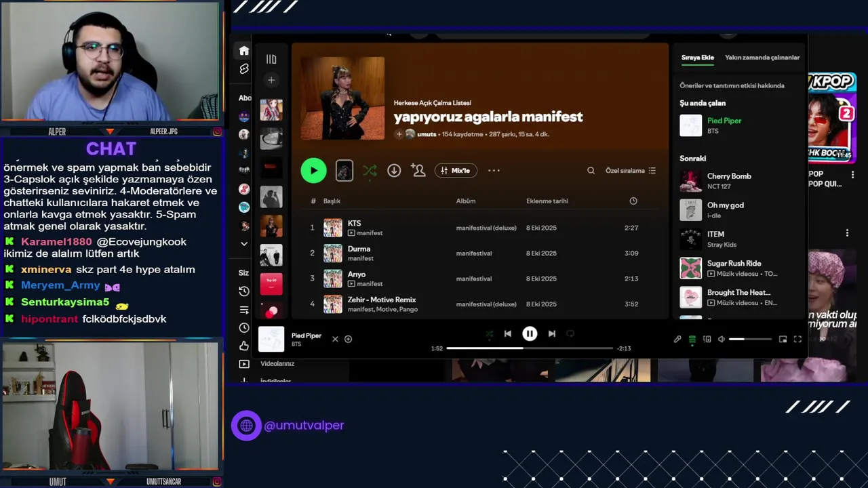Screen dimensions: 868x488
Task: Sort by the Eklenme tarihi column header
Action: (547, 201)
